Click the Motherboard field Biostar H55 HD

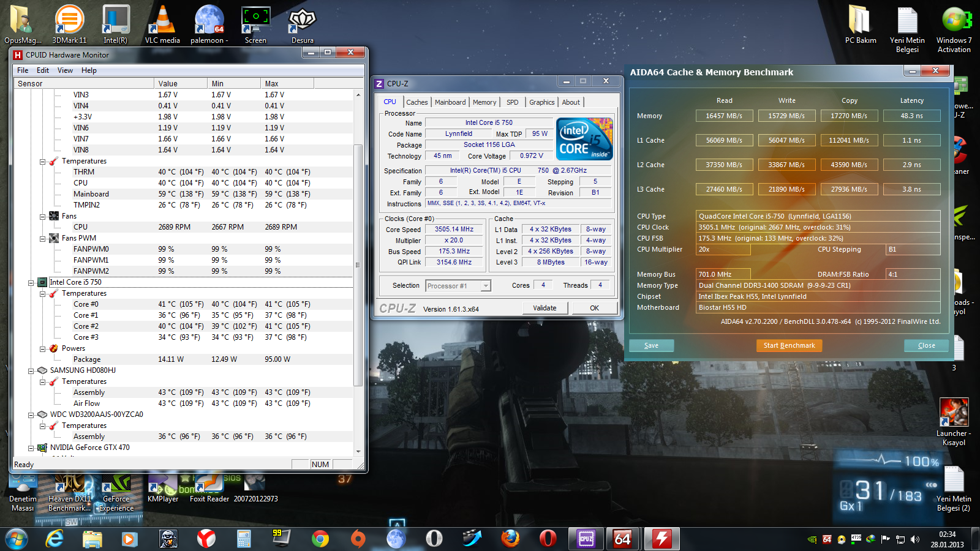pos(818,307)
